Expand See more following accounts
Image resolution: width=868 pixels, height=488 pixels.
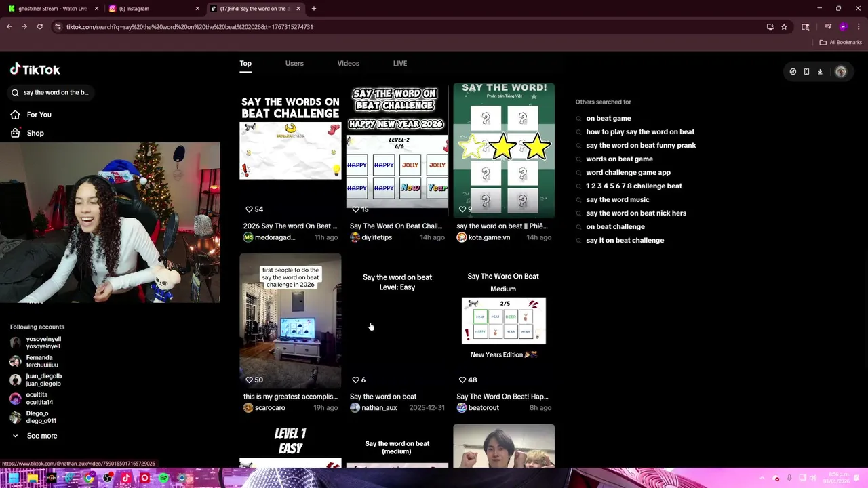[x=34, y=436]
